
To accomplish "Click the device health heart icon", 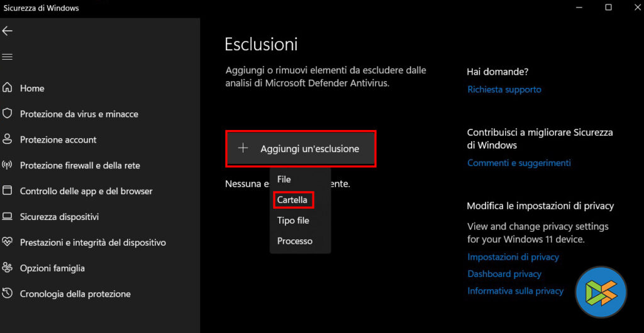I will (8, 242).
